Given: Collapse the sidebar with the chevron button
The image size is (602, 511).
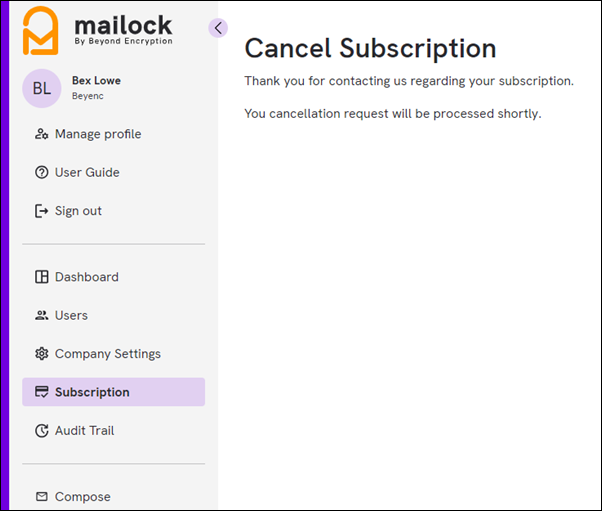Looking at the screenshot, I should pyautogui.click(x=218, y=28).
